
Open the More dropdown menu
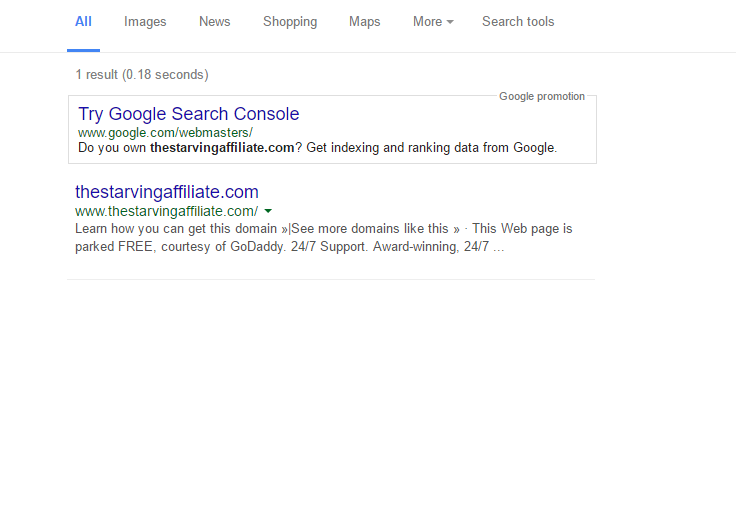pyautogui.click(x=433, y=22)
